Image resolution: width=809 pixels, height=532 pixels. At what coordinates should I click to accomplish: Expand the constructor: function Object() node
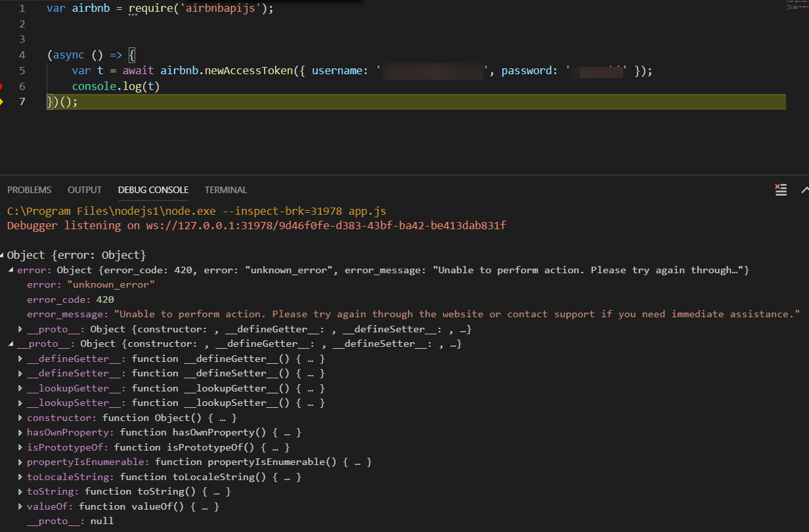pyautogui.click(x=20, y=418)
